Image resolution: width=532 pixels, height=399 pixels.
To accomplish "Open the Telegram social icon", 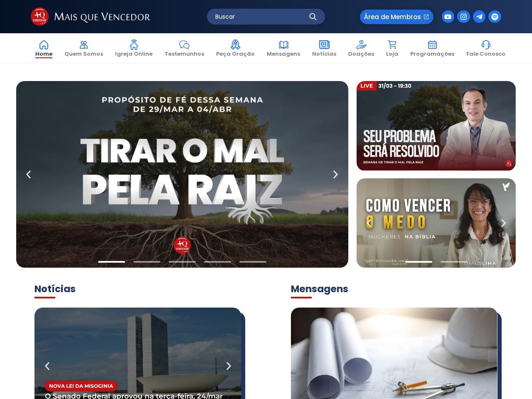I will (479, 17).
